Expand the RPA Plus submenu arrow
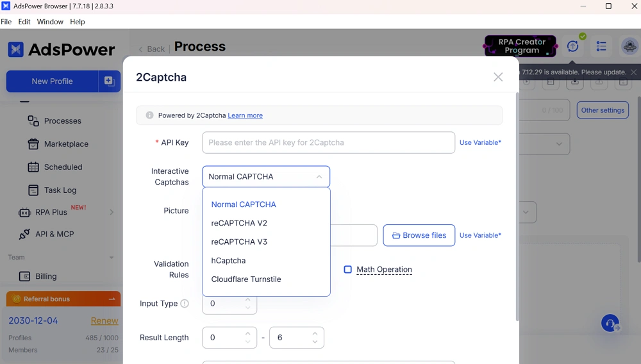This screenshot has height=364, width=641. pos(112,212)
